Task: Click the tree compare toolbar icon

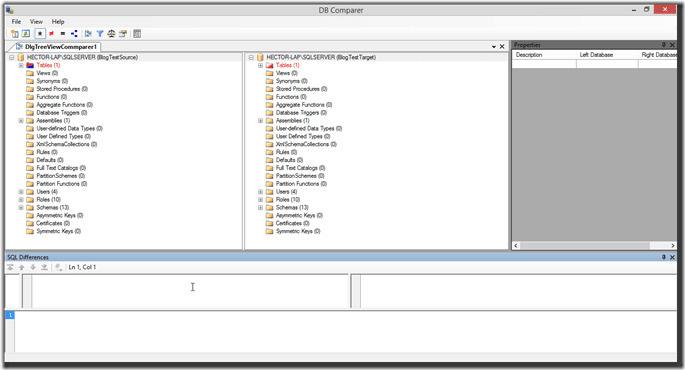Action: pyautogui.click(x=88, y=34)
